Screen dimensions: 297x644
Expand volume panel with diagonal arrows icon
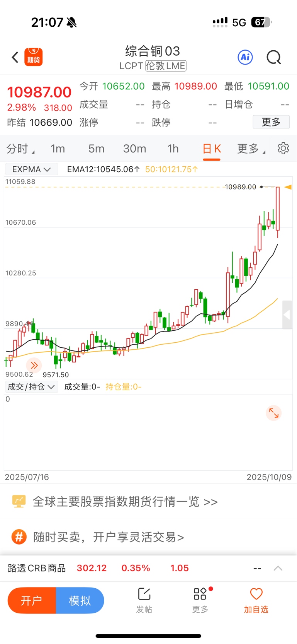click(x=274, y=413)
